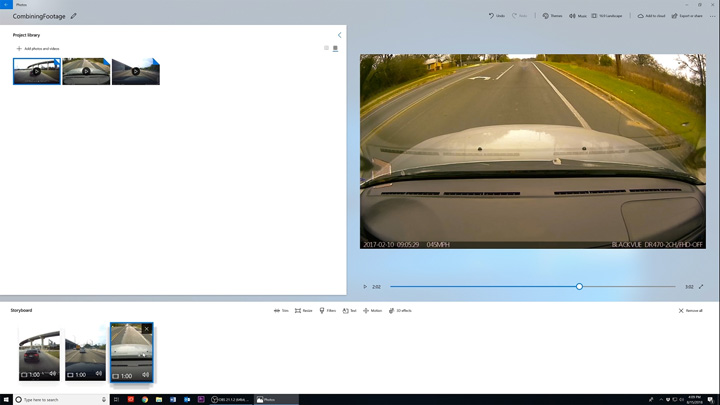Click Add photos and videos
Image resolution: width=720 pixels, height=405 pixels.
(x=38, y=48)
